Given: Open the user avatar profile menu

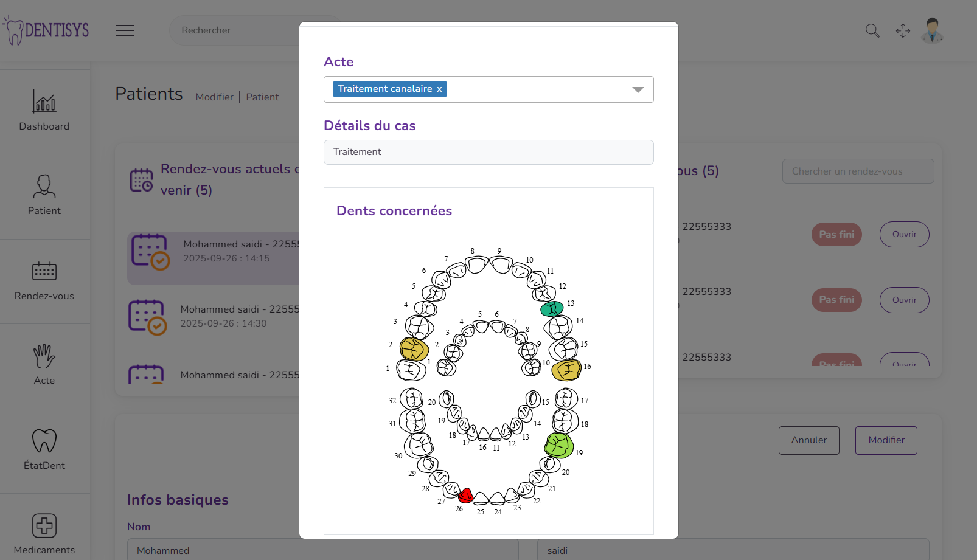Looking at the screenshot, I should pos(932,30).
